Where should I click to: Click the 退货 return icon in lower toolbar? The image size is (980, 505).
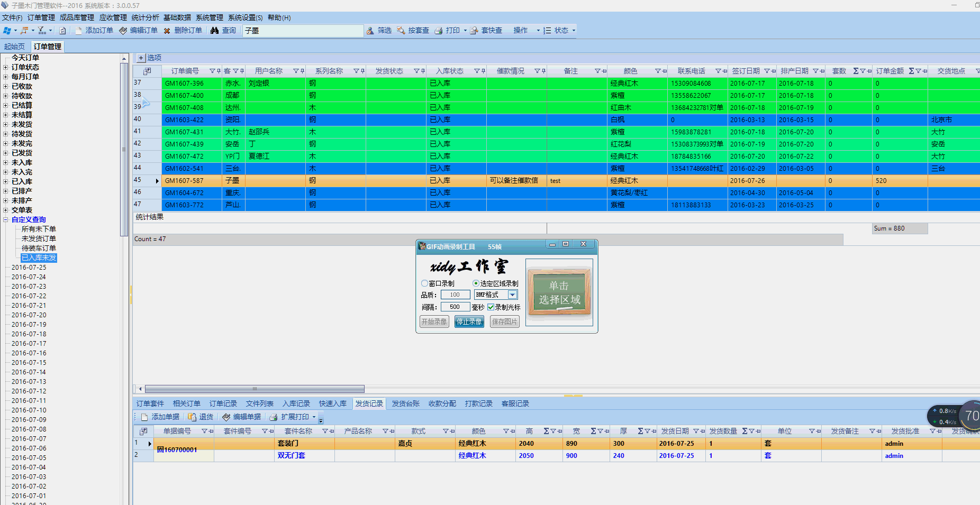pyautogui.click(x=192, y=417)
